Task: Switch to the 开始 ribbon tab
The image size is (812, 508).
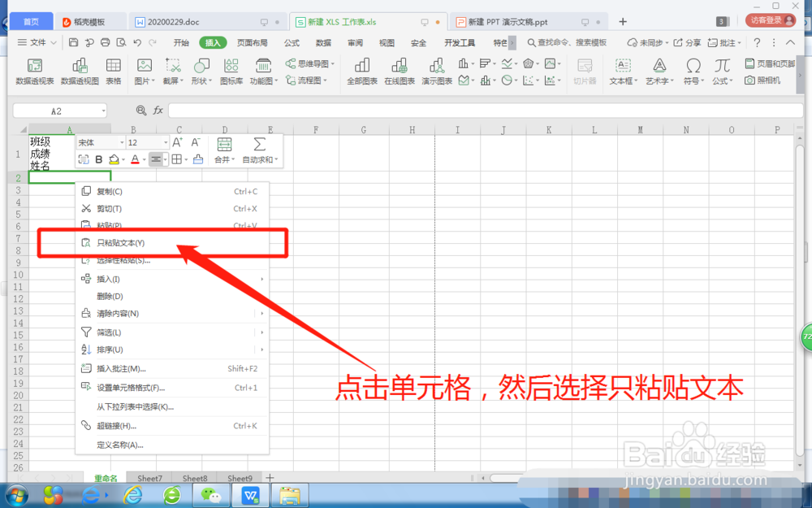Action: pyautogui.click(x=181, y=42)
